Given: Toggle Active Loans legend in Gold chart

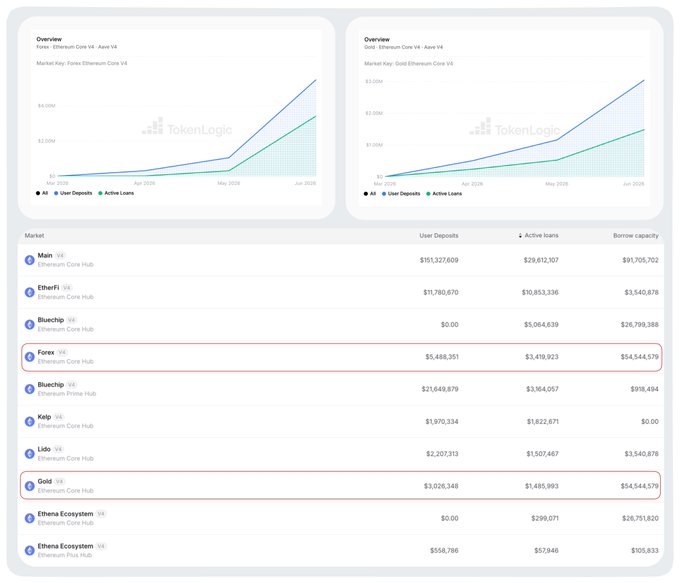Looking at the screenshot, I should pos(444,194).
